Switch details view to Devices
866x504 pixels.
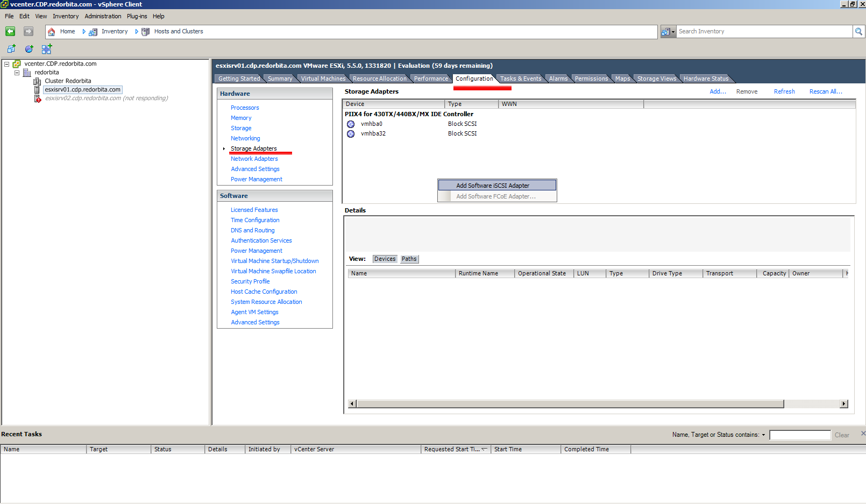[385, 259]
